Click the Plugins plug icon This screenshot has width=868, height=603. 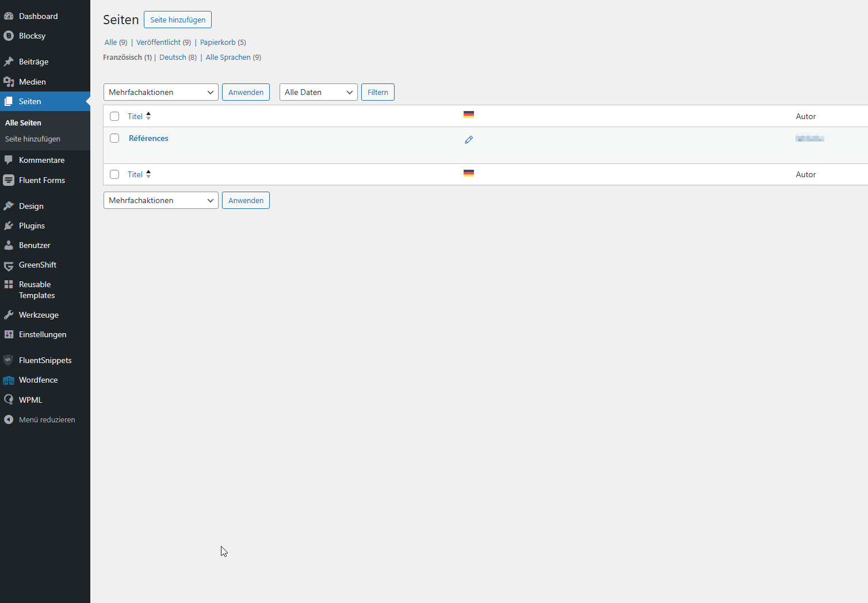pos(9,226)
